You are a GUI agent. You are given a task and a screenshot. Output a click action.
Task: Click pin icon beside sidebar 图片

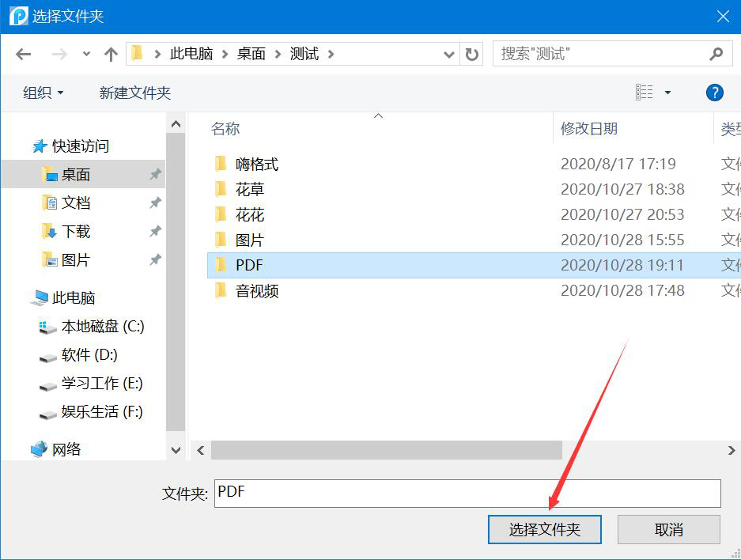point(155,259)
